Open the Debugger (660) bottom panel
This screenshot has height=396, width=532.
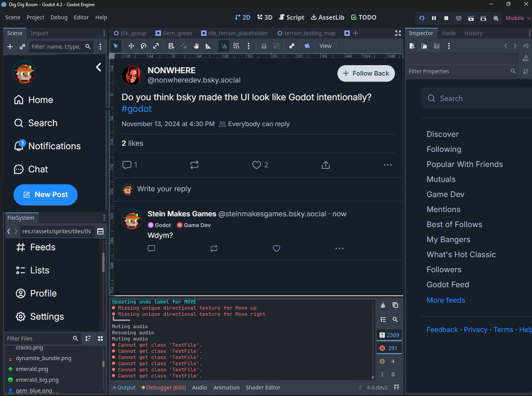(164, 388)
